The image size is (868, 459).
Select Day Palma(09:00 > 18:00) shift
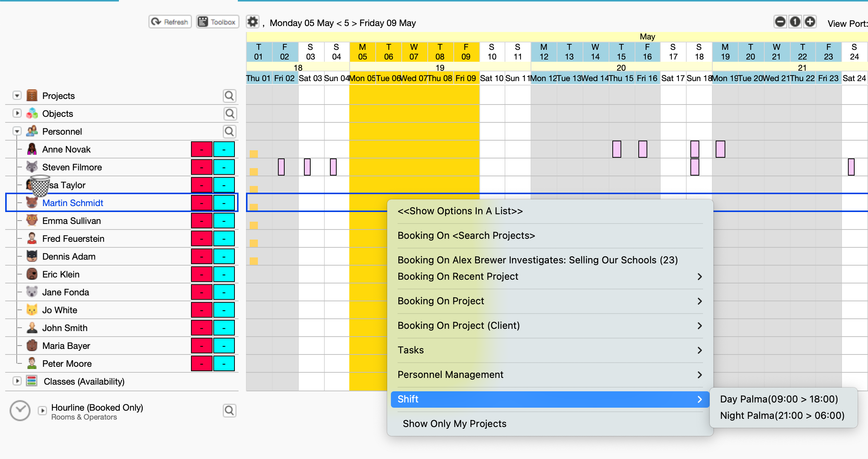point(779,399)
